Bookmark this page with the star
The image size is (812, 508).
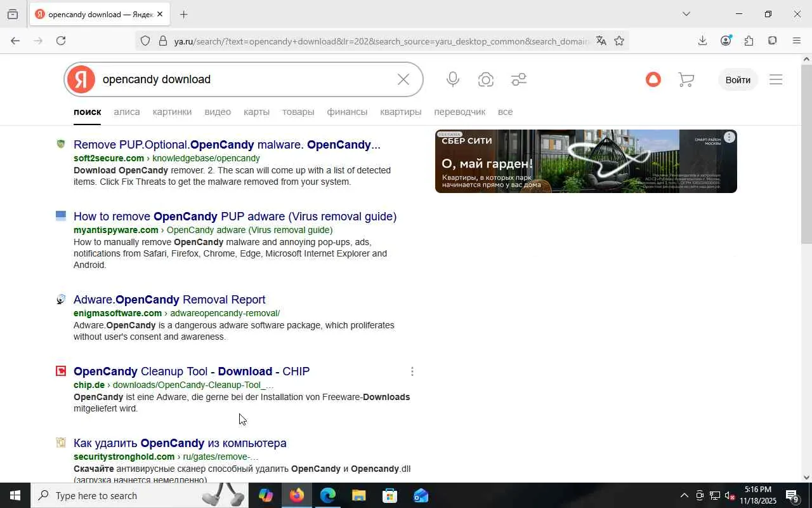pos(619,41)
